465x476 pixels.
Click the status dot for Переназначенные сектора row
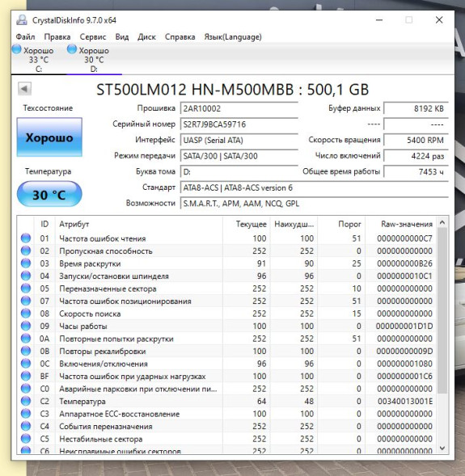[26, 289]
